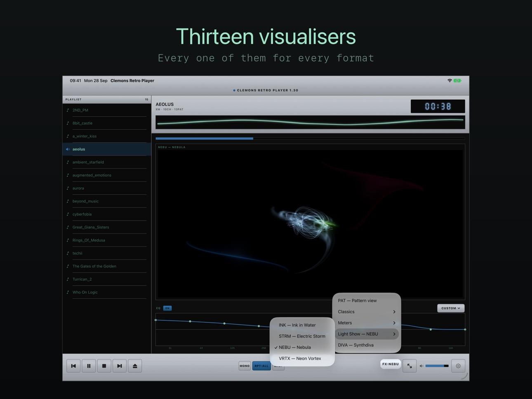Screen dimensions: 532x399
Task: Open the FX:NEBU visualiser menu
Action: 391,364
